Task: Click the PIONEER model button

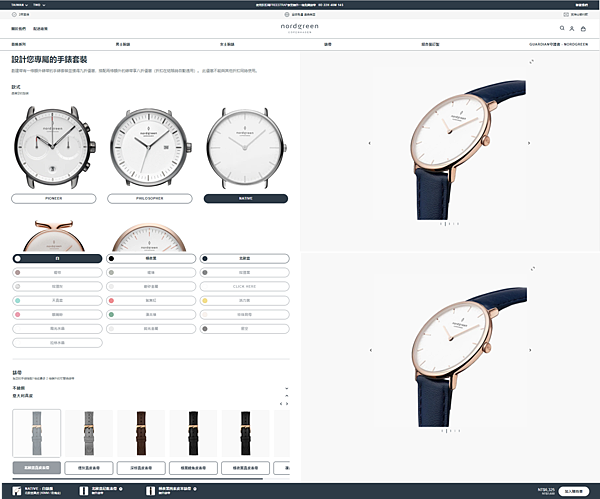Action: point(54,199)
